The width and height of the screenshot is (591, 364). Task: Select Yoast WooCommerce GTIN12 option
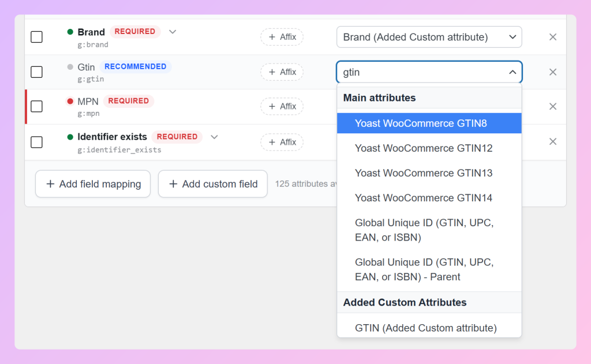point(429,148)
